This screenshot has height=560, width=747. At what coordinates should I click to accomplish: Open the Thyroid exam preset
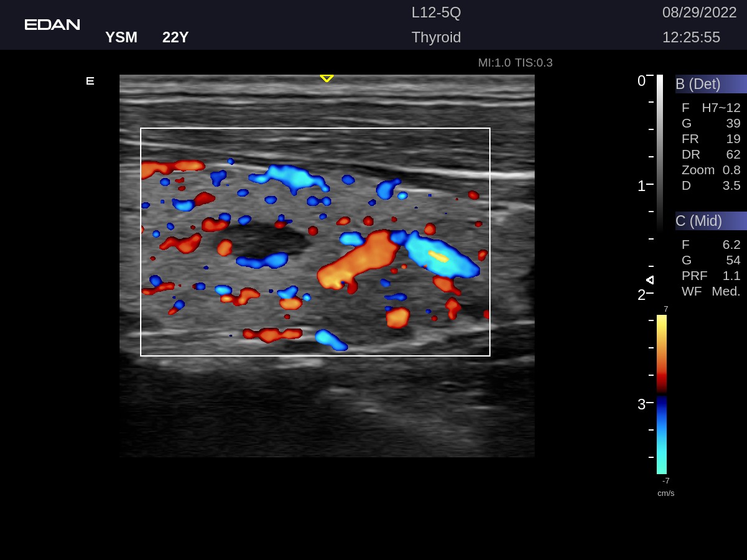tap(436, 37)
